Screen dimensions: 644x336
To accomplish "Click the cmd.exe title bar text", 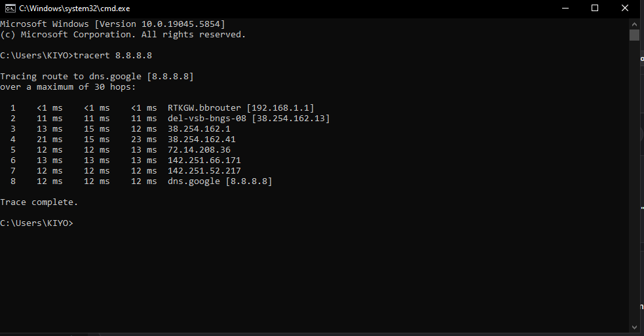I will click(x=74, y=9).
